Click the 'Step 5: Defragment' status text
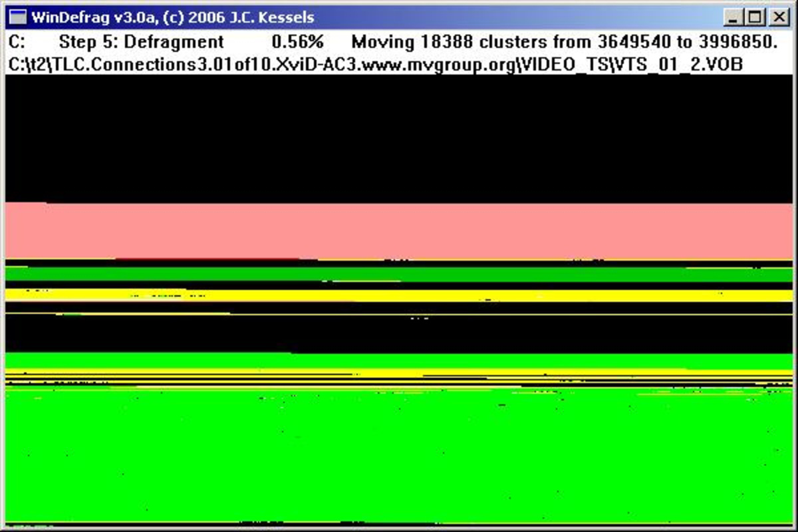The image size is (798, 532). tap(141, 42)
